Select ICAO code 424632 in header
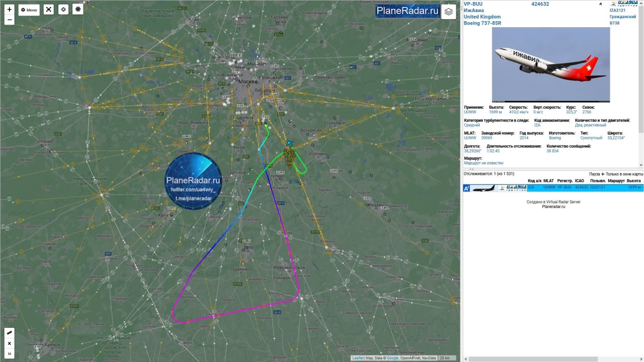 (x=540, y=4)
